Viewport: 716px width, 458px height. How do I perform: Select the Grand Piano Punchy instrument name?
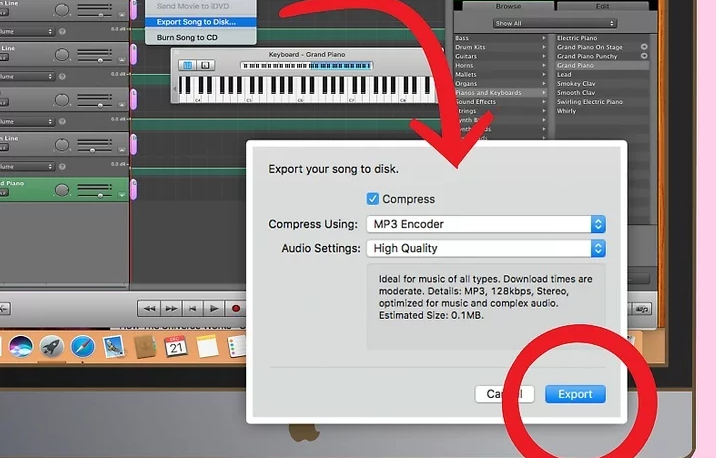point(587,56)
